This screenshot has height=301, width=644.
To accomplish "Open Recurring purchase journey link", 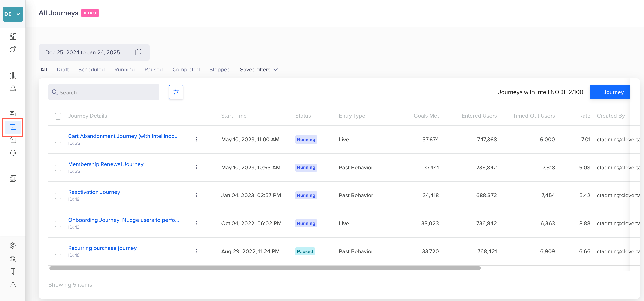I will pos(102,248).
